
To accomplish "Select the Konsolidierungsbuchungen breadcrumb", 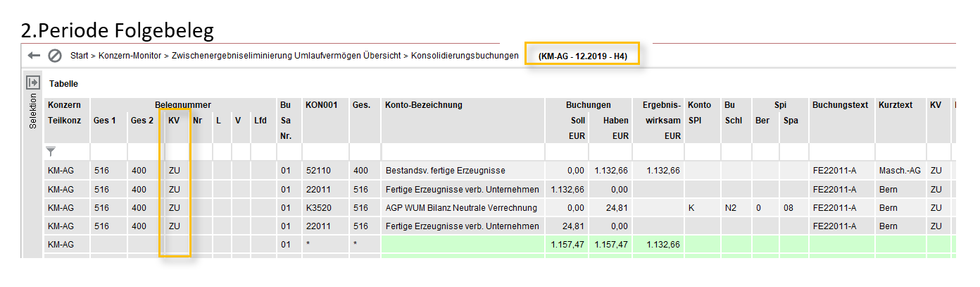I will 465,55.
